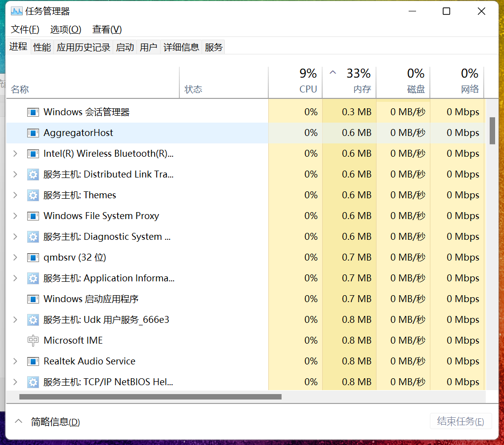The image size is (504, 445).
Task: Click 0 MB/秒 disk value of Microsoft IME
Action: [408, 341]
